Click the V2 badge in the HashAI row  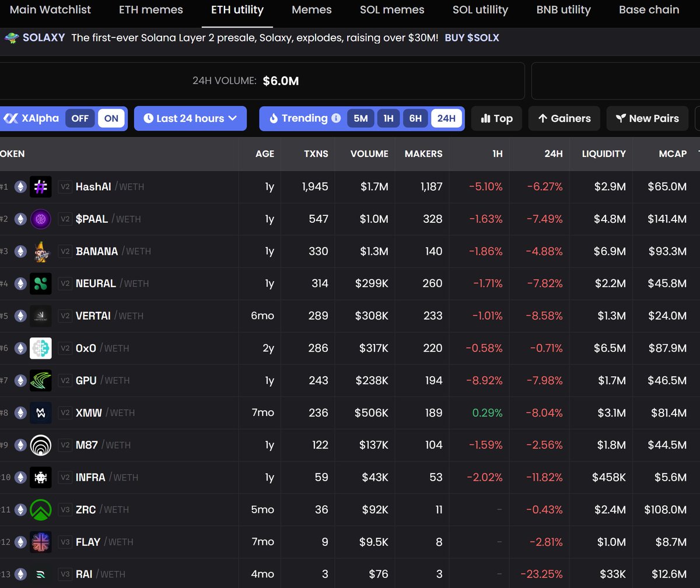pos(65,187)
